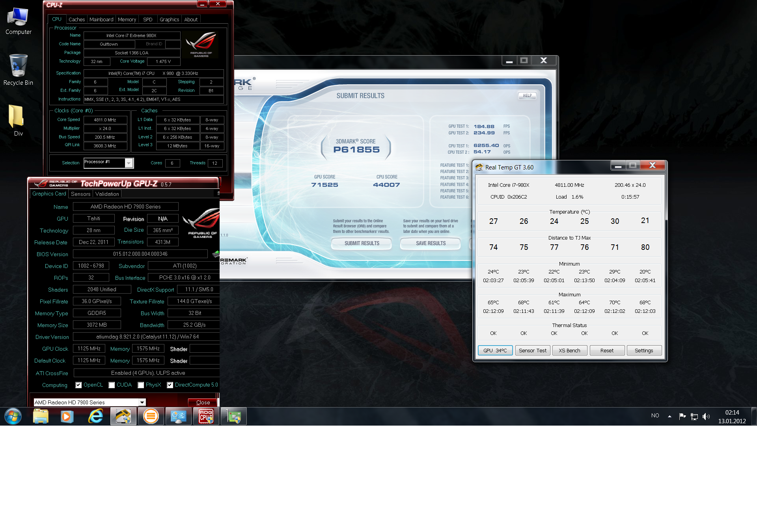Toggle the PhysX checkbox in GPU-Z
Image resolution: width=757 pixels, height=532 pixels.
click(141, 385)
